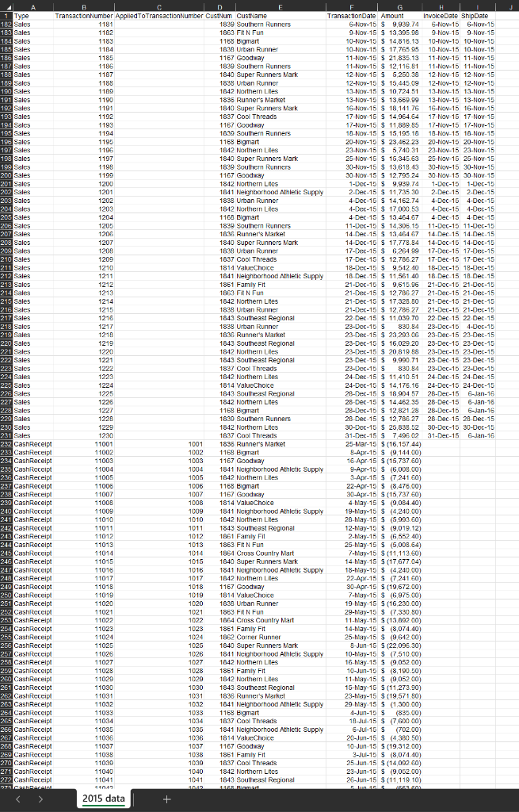Select the 'Corner Runner' customer name cell
Screen dimensions: 519x812
(280, 637)
